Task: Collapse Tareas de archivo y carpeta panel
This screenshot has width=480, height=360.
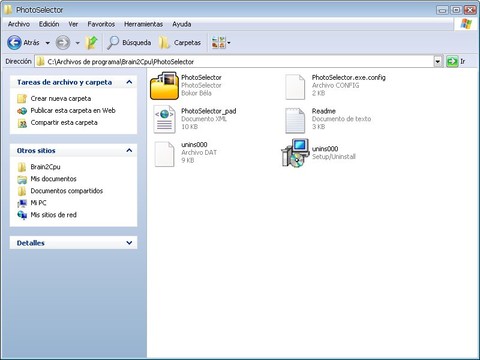Action: pos(129,82)
